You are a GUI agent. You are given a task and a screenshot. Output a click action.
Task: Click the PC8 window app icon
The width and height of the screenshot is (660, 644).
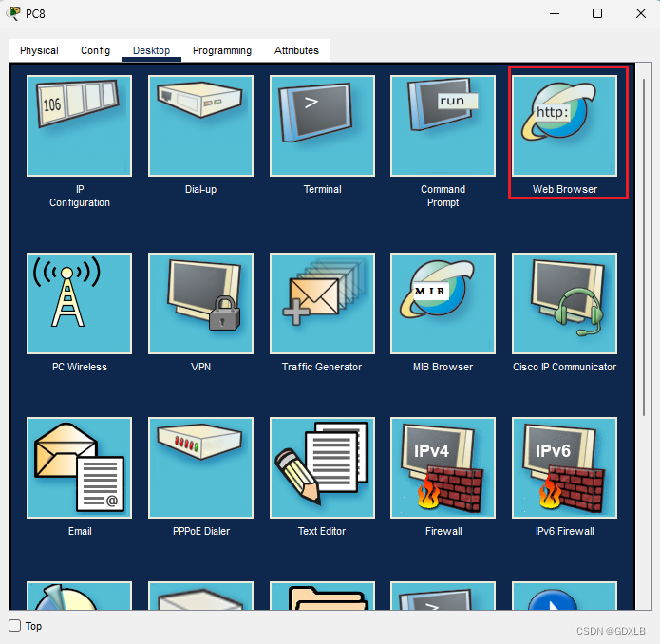(14, 13)
